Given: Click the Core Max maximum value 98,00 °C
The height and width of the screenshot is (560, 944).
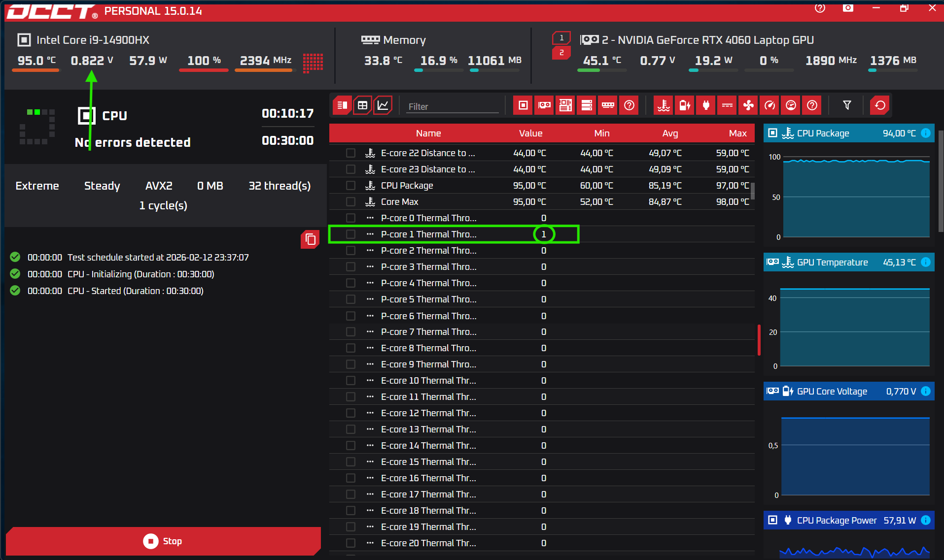Looking at the screenshot, I should pyautogui.click(x=733, y=202).
